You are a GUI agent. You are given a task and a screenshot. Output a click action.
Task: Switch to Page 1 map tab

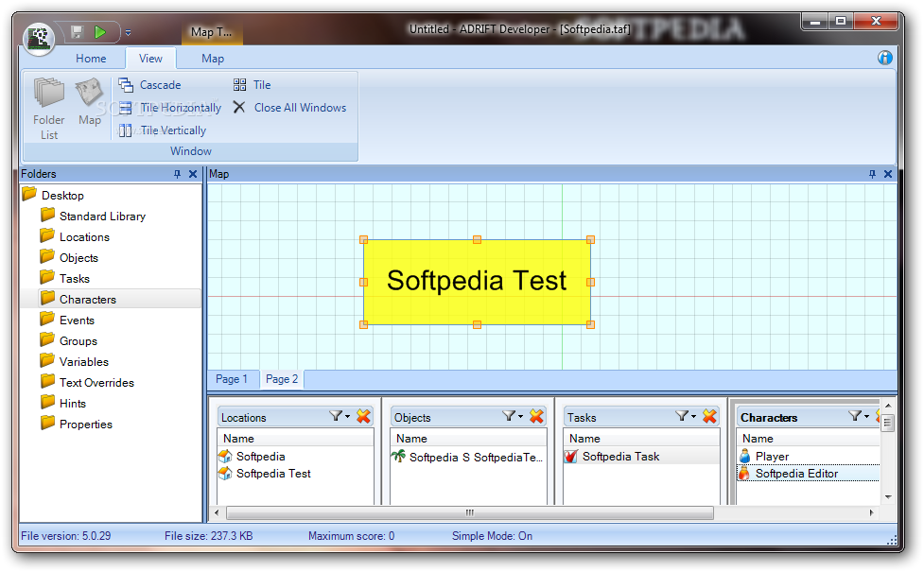[232, 379]
